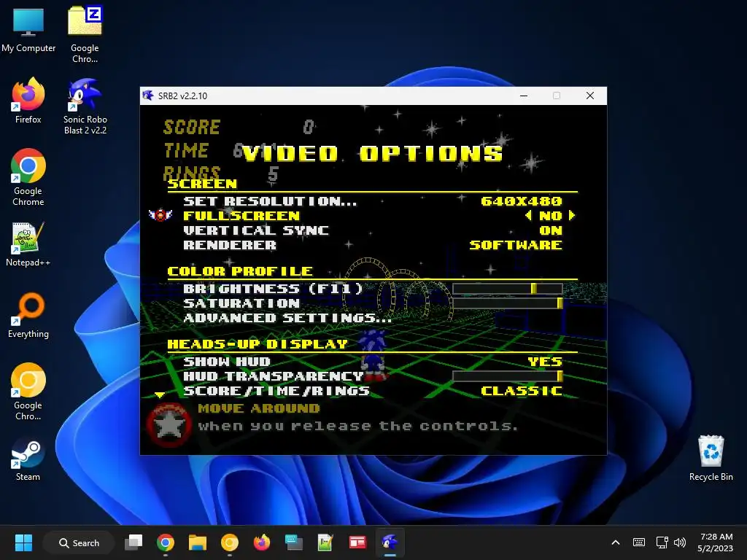Click the yellow scroll-down arrow indicator
Screen dimensions: 747x560
coord(160,394)
